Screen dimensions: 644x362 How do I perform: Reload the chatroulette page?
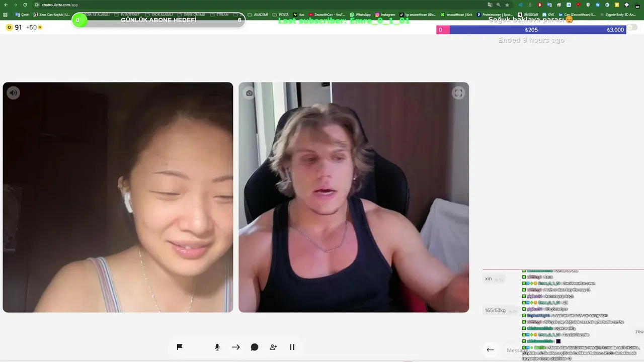(x=25, y=5)
